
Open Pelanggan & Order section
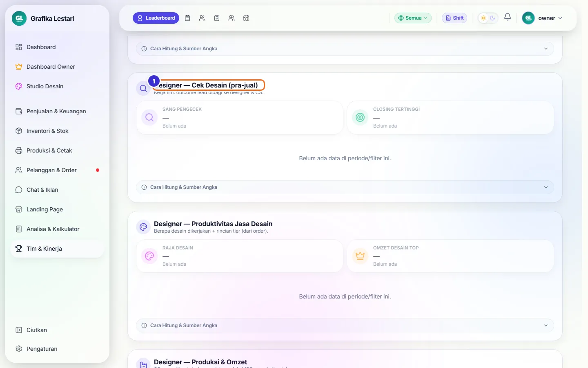[57, 170]
